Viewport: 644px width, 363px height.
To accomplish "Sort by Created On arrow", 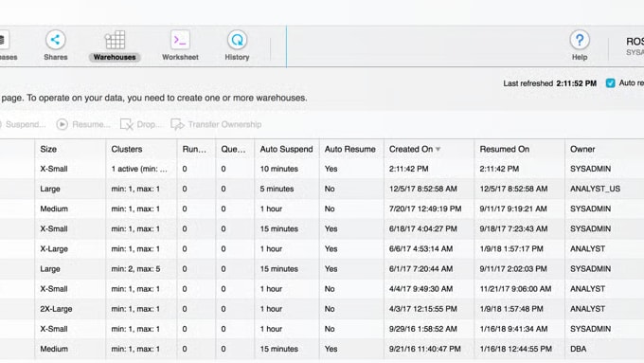I will point(438,149).
